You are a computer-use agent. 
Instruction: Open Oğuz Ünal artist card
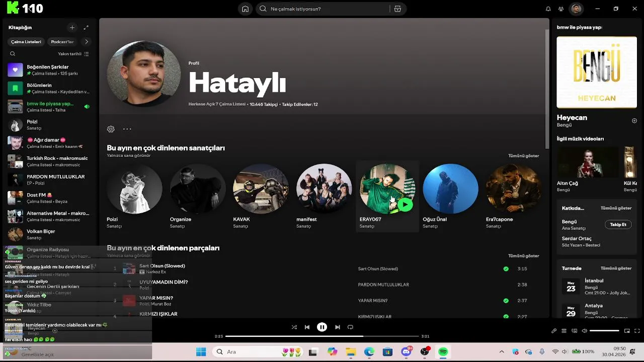point(450,196)
